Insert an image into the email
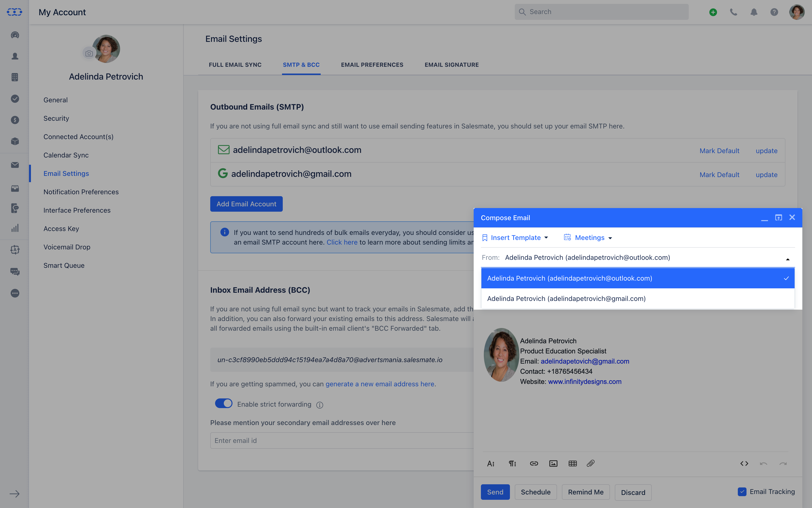The height and width of the screenshot is (508, 812). click(553, 464)
